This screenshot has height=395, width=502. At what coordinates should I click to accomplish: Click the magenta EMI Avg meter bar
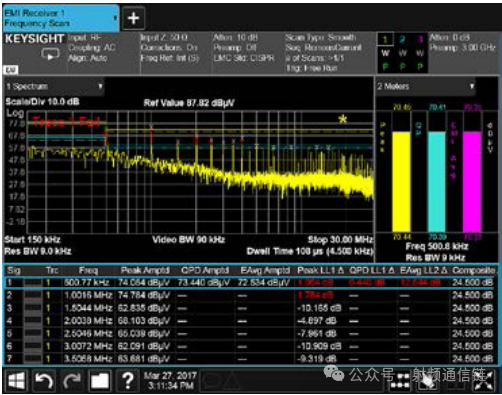(x=472, y=182)
